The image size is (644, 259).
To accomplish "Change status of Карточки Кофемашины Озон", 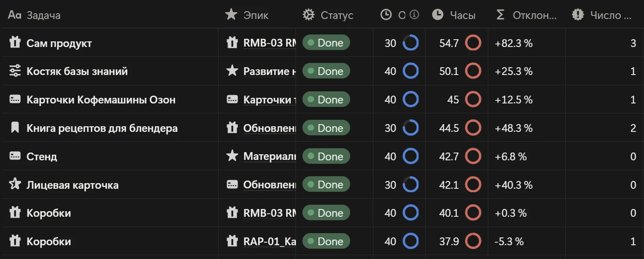I will tap(326, 100).
